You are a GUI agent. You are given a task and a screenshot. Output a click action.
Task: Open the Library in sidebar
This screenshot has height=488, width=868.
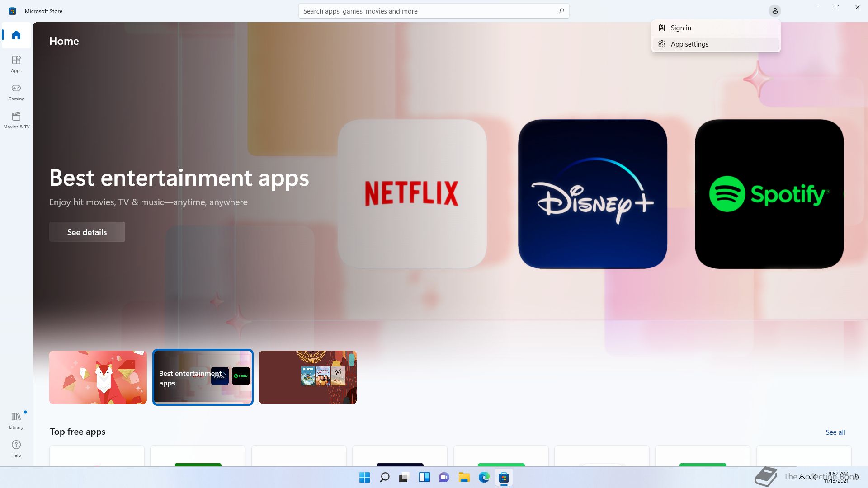[x=16, y=420]
